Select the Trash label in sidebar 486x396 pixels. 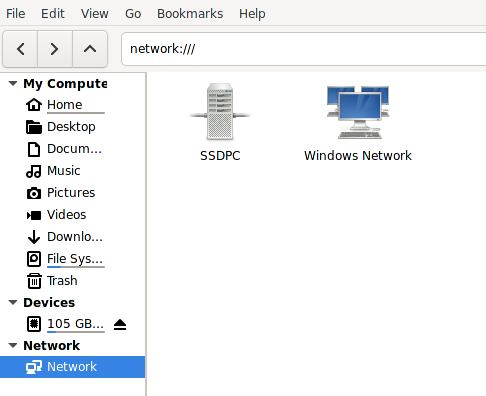[x=62, y=281]
